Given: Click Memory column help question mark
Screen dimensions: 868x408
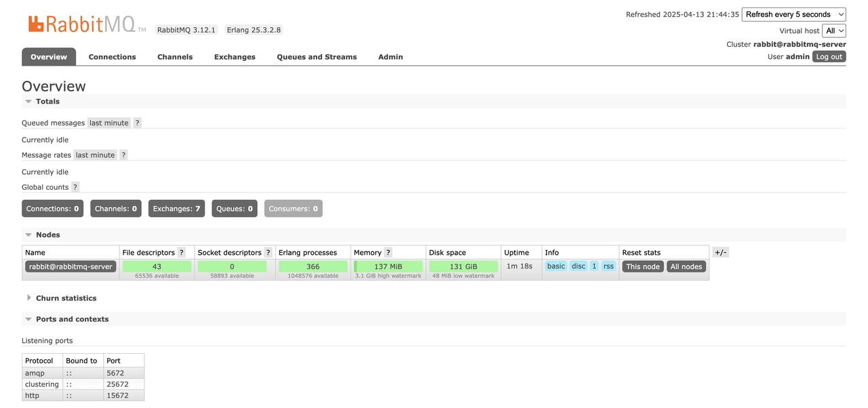Looking at the screenshot, I should click(388, 253).
